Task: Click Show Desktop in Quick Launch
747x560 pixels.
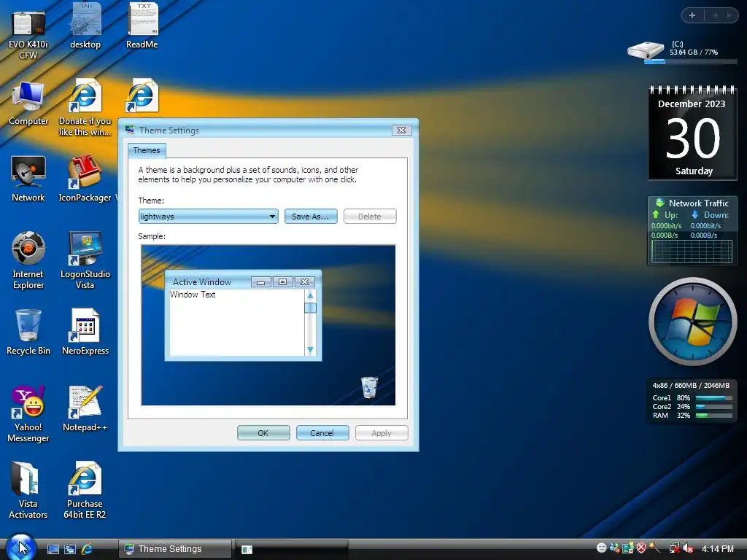Action: coord(53,549)
